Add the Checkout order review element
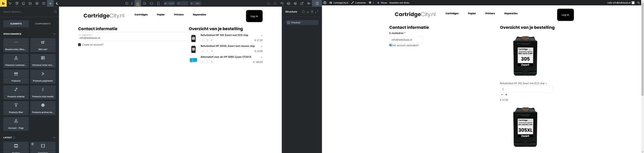The image size is (644, 153). click(43, 61)
